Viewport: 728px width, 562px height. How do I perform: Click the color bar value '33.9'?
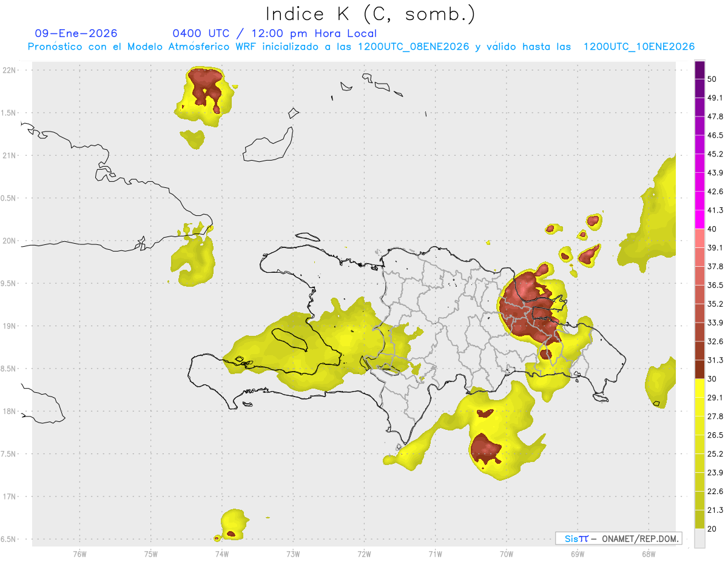(x=715, y=323)
